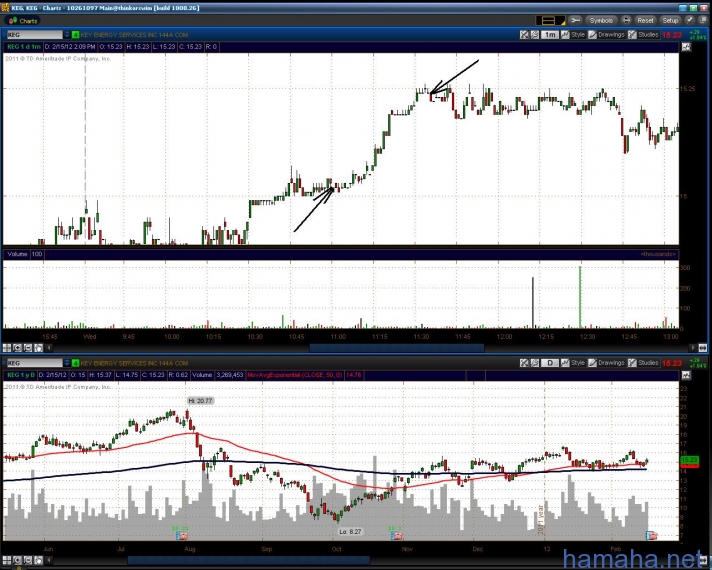Screen dimensions: 712x570
Task: Open Style menu in upper chart
Action: tap(578, 35)
